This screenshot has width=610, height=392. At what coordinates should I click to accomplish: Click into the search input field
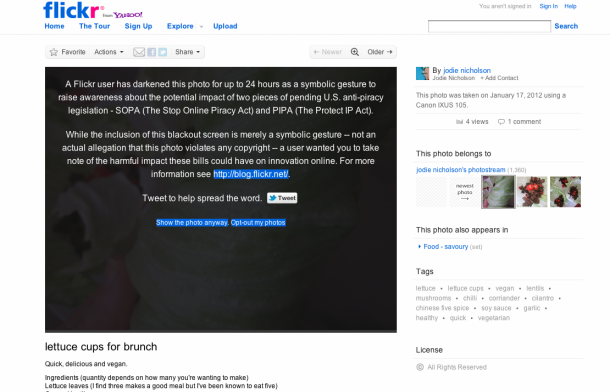pos(489,26)
